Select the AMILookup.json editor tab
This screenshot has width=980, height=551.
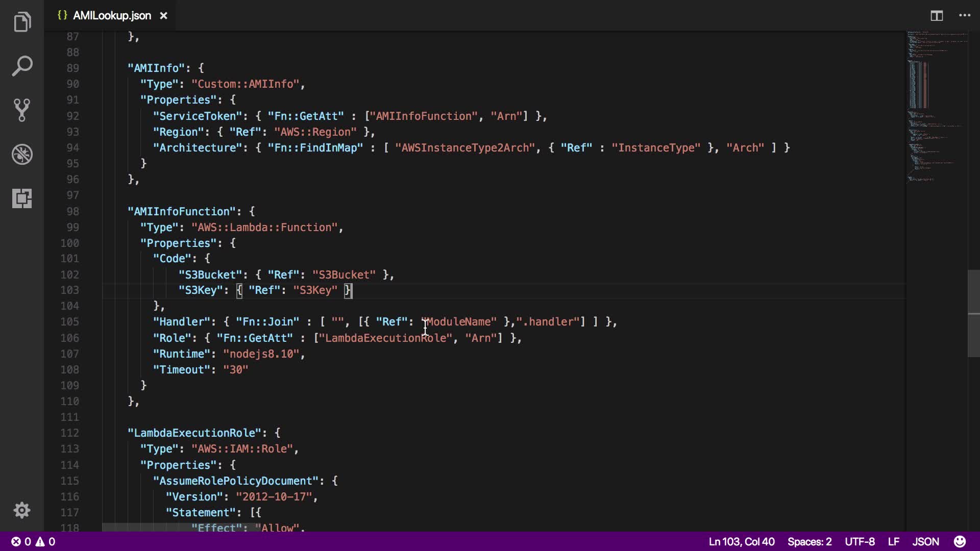(x=112, y=16)
